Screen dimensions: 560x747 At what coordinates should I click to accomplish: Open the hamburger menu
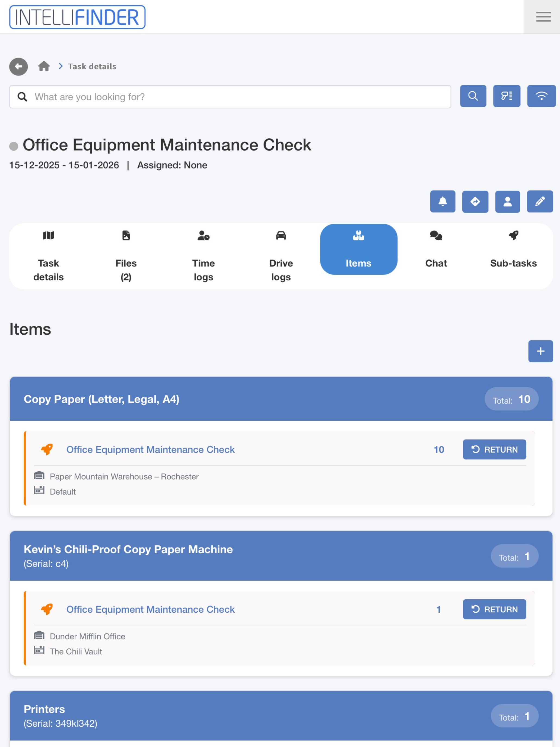(543, 17)
